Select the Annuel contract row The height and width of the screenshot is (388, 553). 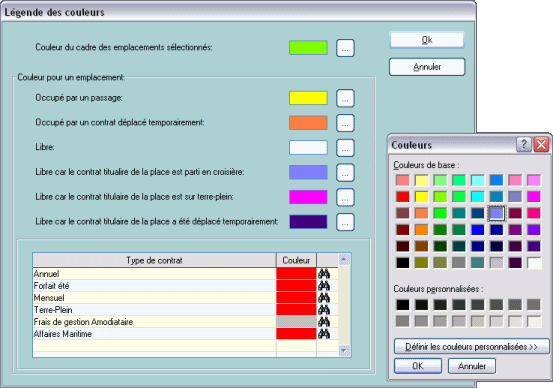pos(186,274)
